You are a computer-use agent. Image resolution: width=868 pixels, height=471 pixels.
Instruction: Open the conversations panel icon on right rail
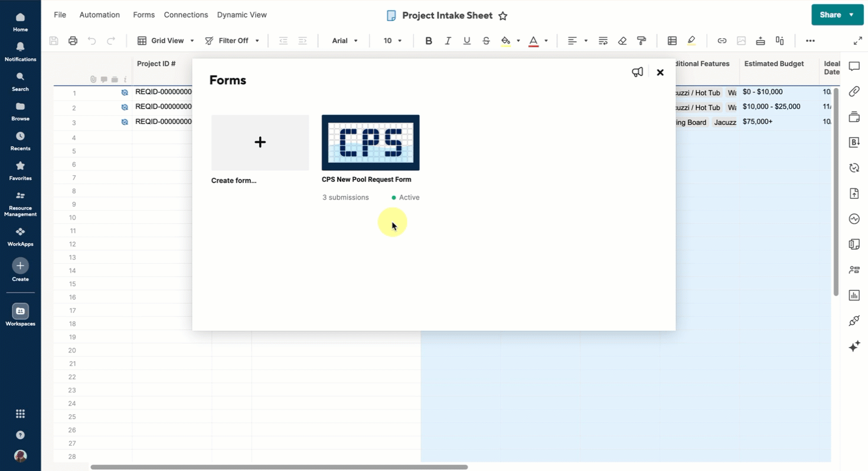pos(854,67)
